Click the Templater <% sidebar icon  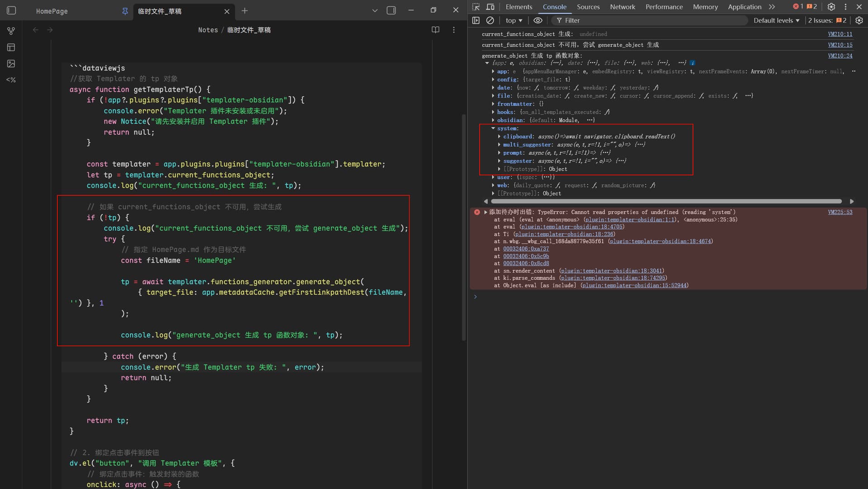pyautogui.click(x=11, y=80)
